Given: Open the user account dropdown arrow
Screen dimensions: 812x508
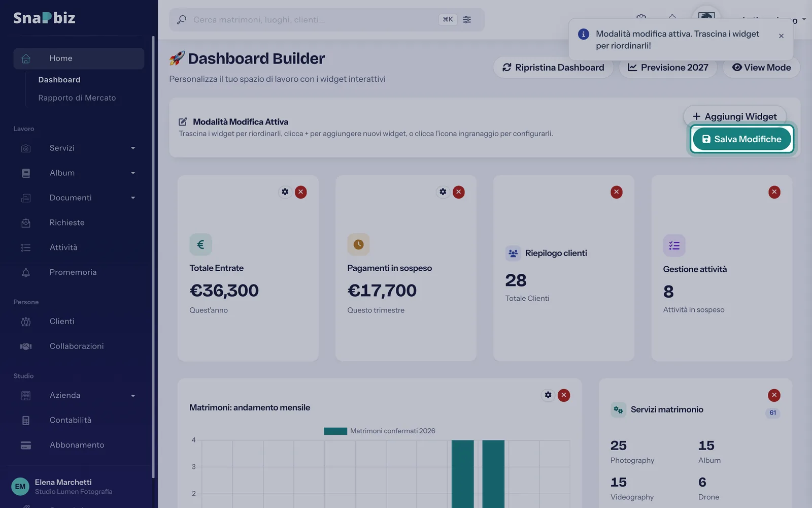Looking at the screenshot, I should tap(804, 19).
